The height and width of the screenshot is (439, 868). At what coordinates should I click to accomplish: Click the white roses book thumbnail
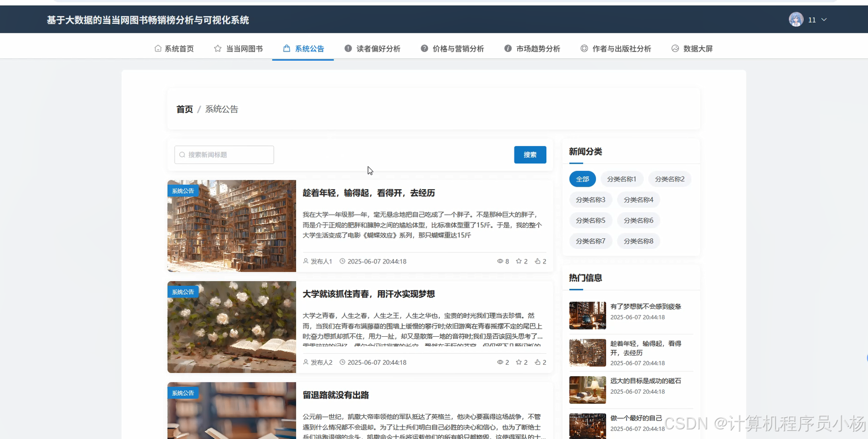(x=231, y=327)
